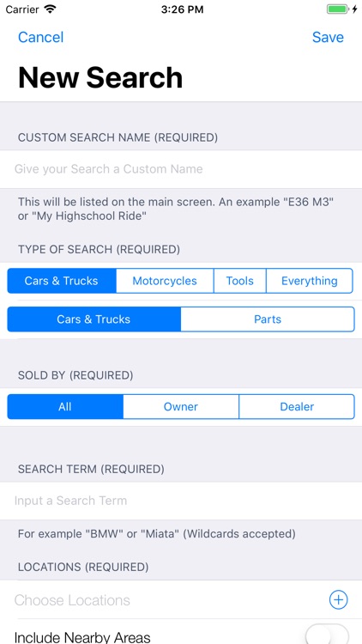Tap the plus icon to add locations
This screenshot has width=362, height=644.
338,599
